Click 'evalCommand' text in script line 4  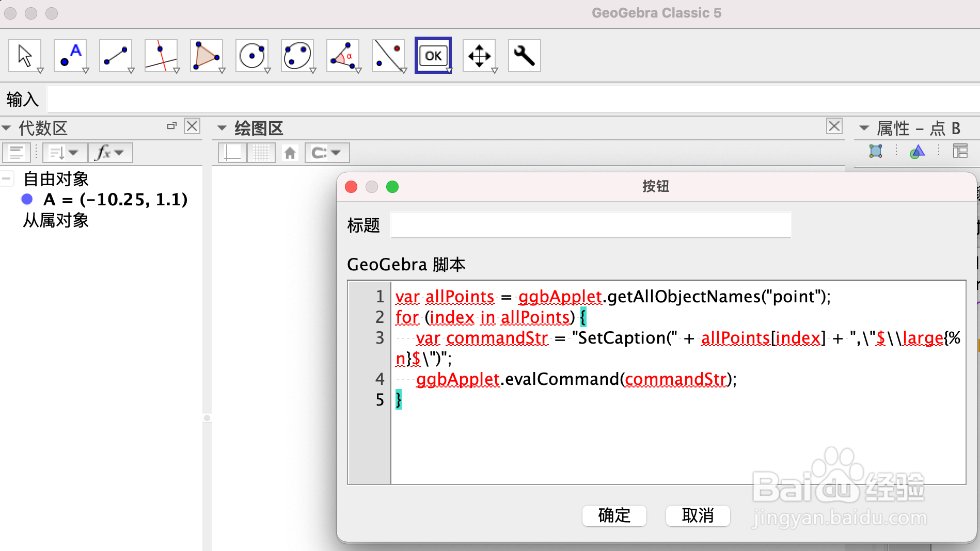coord(562,379)
